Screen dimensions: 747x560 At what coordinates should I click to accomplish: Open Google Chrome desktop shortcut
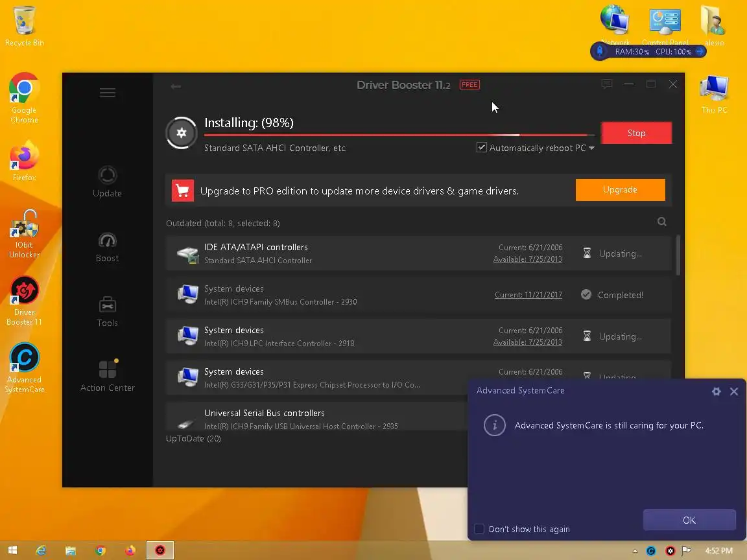pyautogui.click(x=24, y=98)
